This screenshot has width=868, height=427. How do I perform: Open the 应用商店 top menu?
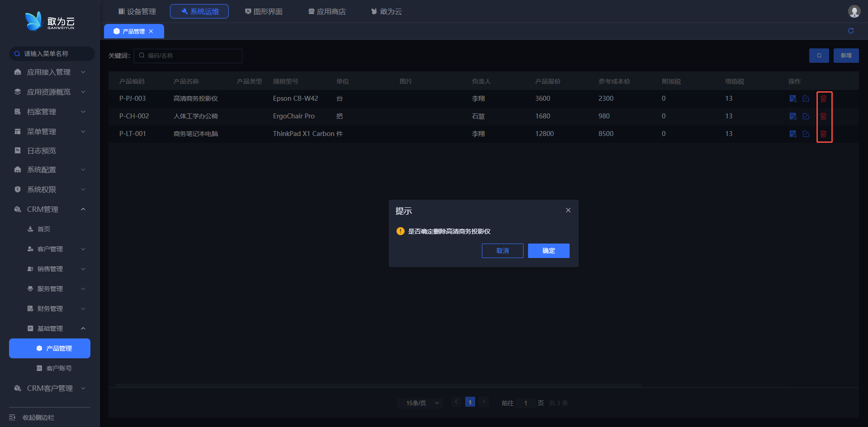click(x=327, y=11)
